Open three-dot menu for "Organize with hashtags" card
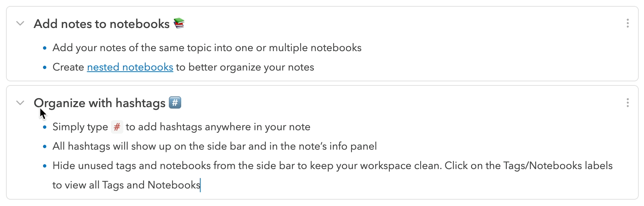This screenshot has width=644, height=206. tap(628, 103)
